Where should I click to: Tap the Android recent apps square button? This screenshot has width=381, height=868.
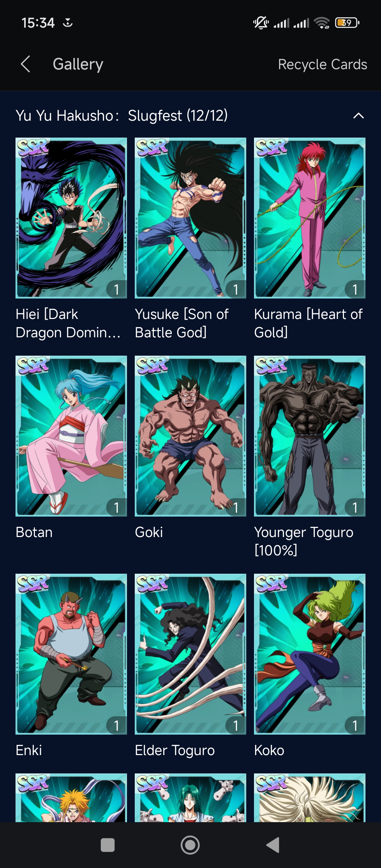point(108,845)
